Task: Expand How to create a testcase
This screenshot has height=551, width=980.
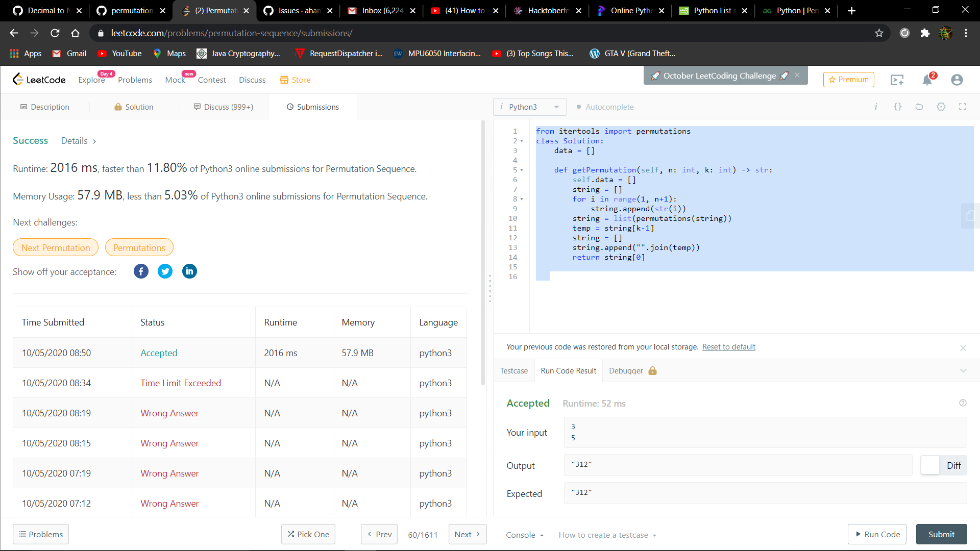Action: (x=607, y=535)
